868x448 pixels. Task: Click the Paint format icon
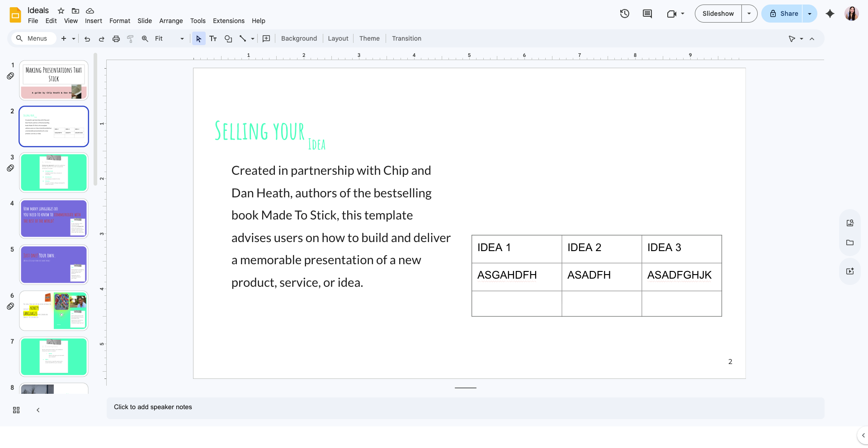click(x=130, y=38)
